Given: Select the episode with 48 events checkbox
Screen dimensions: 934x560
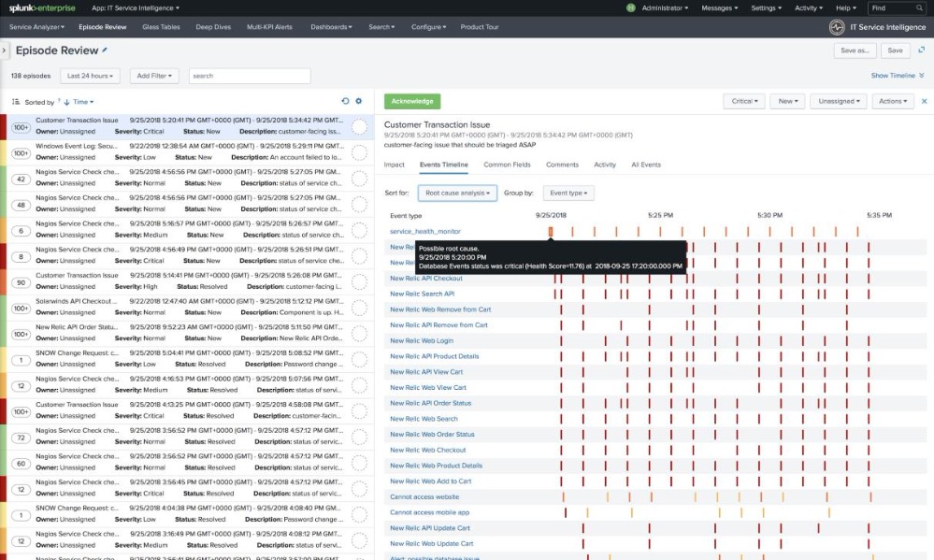Looking at the screenshot, I should tap(359, 205).
